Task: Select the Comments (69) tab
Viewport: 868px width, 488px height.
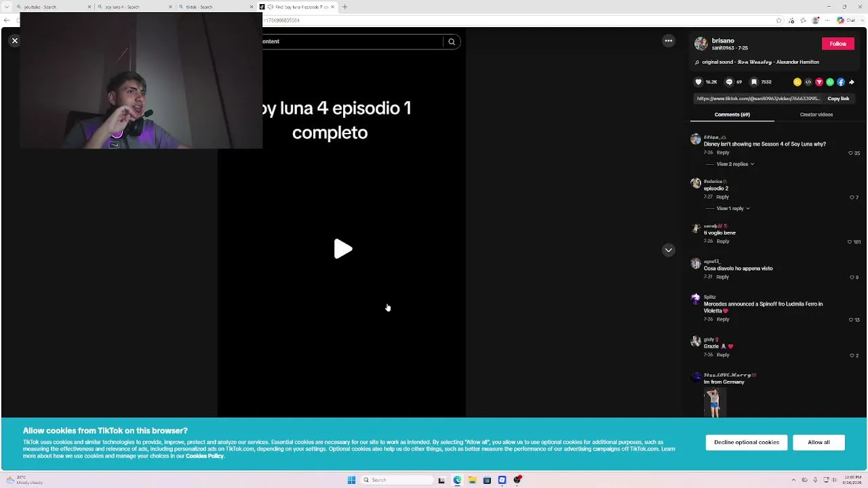Action: click(x=732, y=115)
